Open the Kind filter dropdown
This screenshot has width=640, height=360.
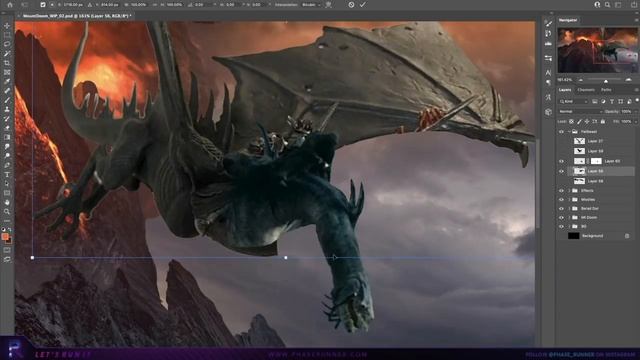pyautogui.click(x=574, y=101)
